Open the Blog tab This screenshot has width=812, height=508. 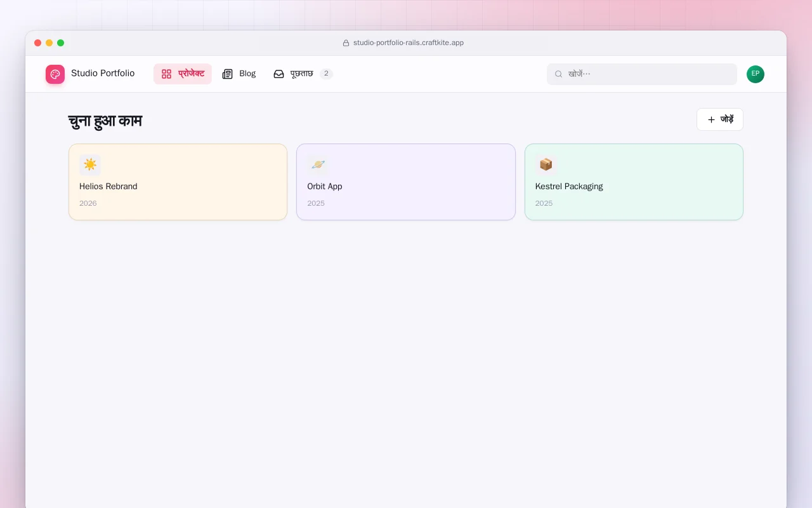point(239,74)
